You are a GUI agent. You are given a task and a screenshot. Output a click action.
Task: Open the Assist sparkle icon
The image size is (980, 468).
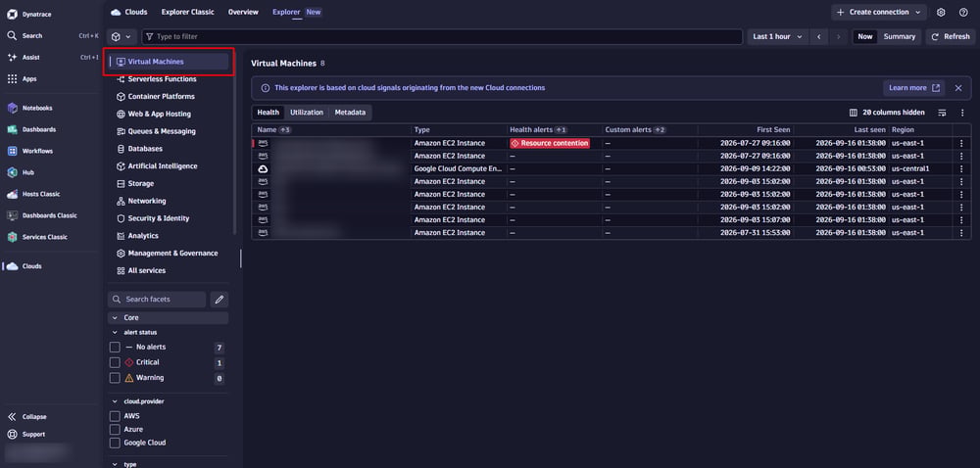[x=12, y=57]
